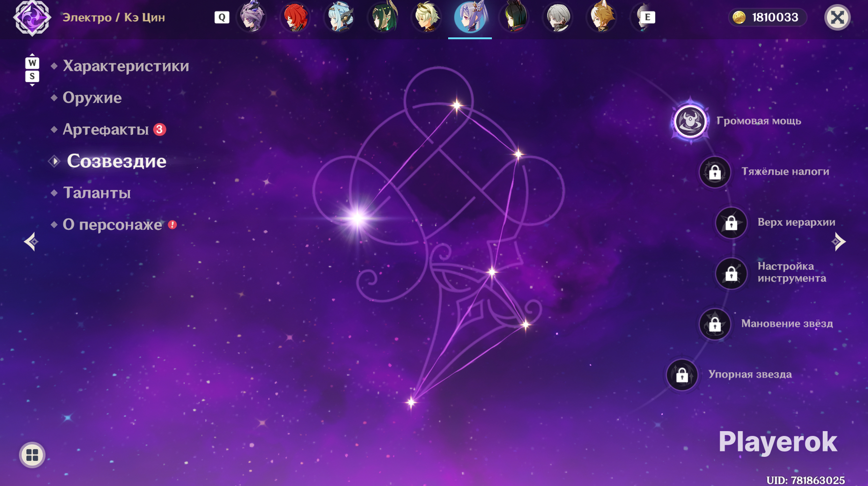
Task: Click the Тяжёлые налоги label
Action: coord(785,172)
